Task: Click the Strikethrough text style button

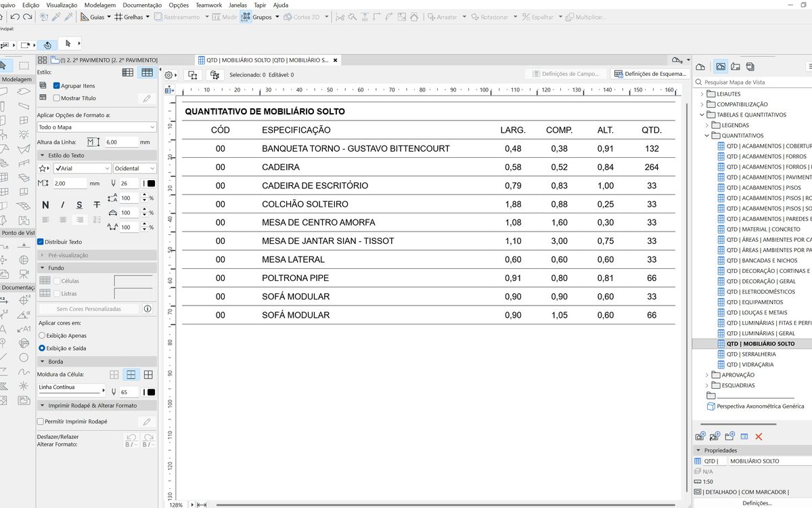Action: coord(96,205)
